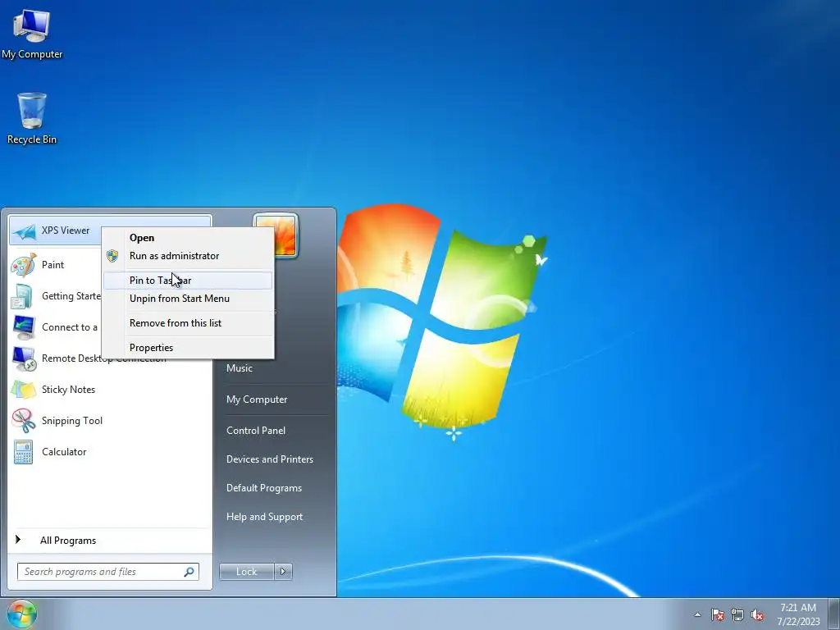The image size is (840, 630).
Task: Click the Show desktop strip after the clock
Action: pyautogui.click(x=834, y=614)
